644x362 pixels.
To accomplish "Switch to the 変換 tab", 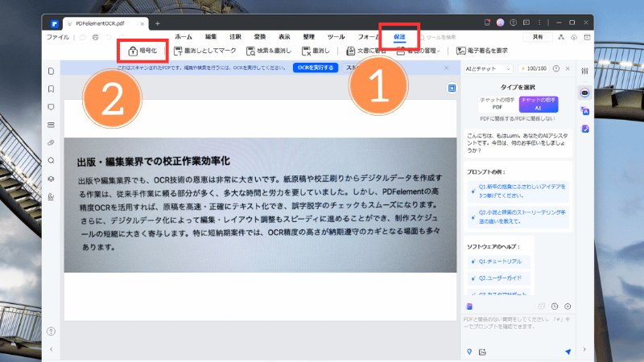I will click(x=259, y=37).
